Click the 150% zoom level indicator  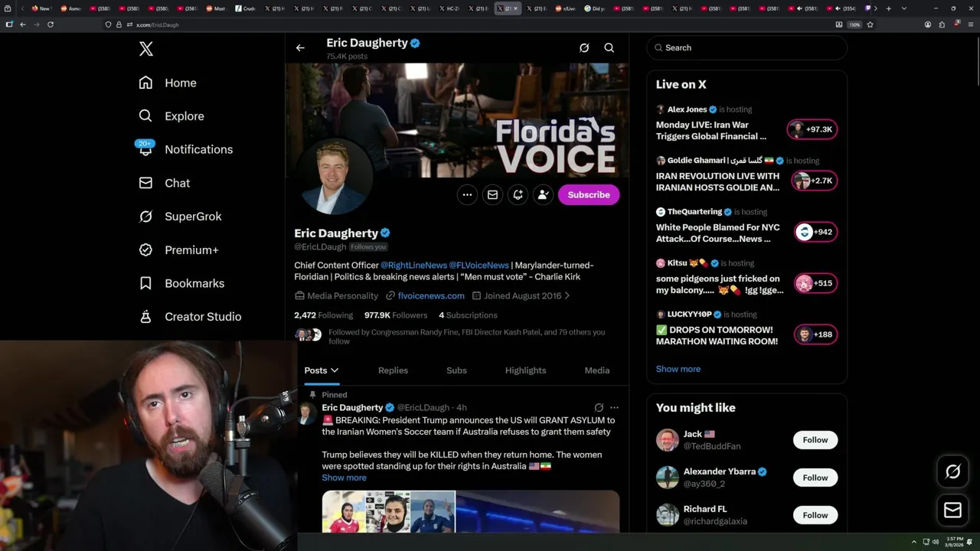854,24
